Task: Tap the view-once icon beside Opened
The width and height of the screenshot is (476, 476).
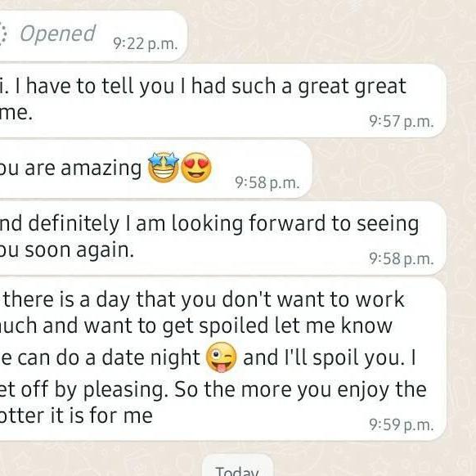Action: pos(2,34)
